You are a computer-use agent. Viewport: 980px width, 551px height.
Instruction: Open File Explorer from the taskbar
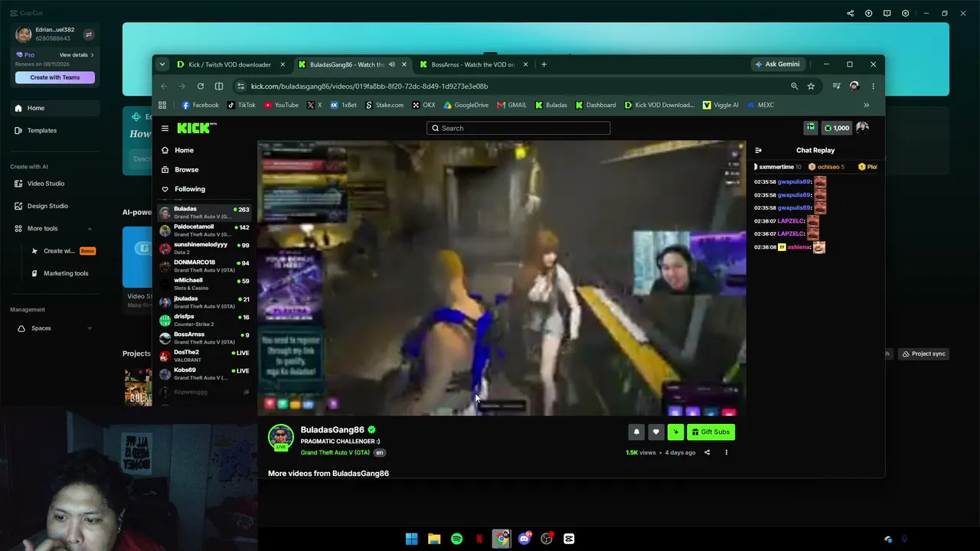[x=434, y=539]
